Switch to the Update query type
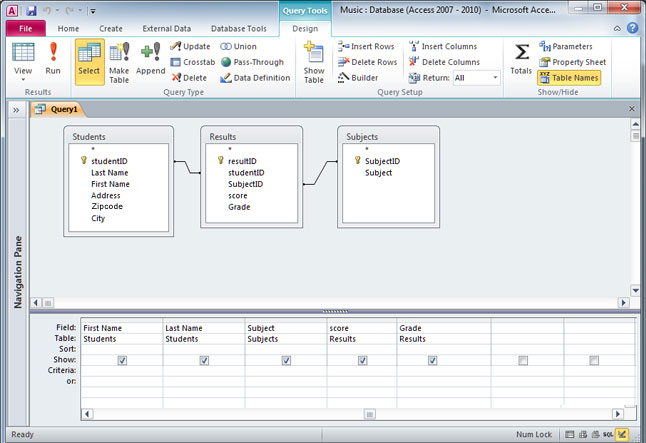Viewport: 646px width, 443px height. (190, 46)
